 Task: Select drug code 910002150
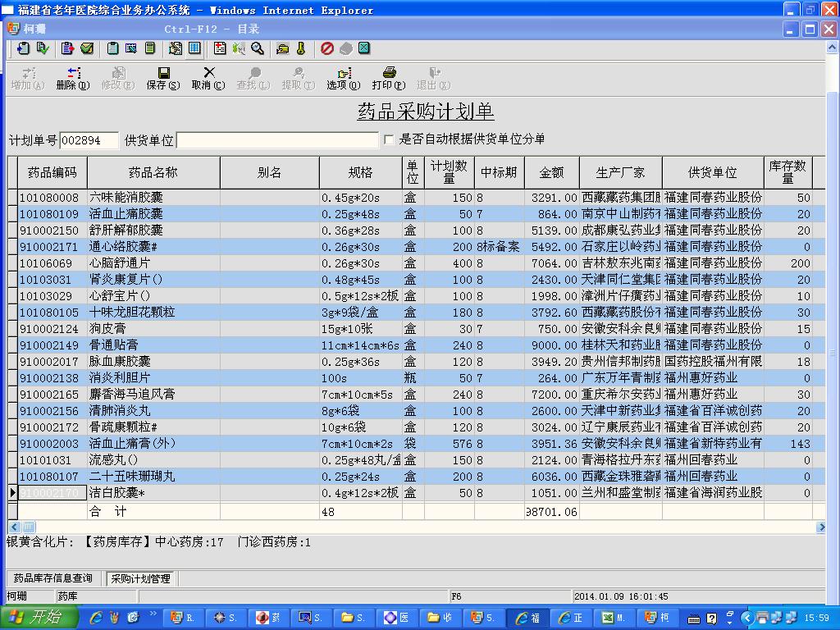52,231
